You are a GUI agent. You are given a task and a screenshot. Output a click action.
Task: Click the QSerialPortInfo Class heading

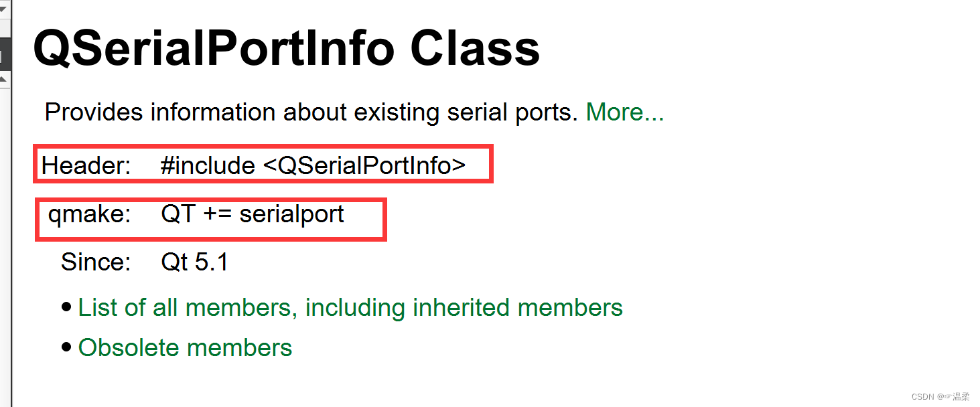[x=286, y=48]
